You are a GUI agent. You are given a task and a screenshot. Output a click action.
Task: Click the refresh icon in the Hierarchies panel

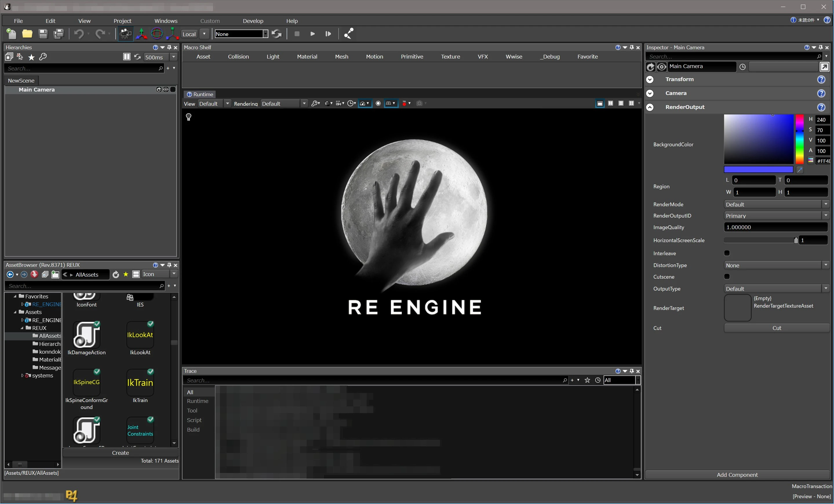(x=137, y=57)
